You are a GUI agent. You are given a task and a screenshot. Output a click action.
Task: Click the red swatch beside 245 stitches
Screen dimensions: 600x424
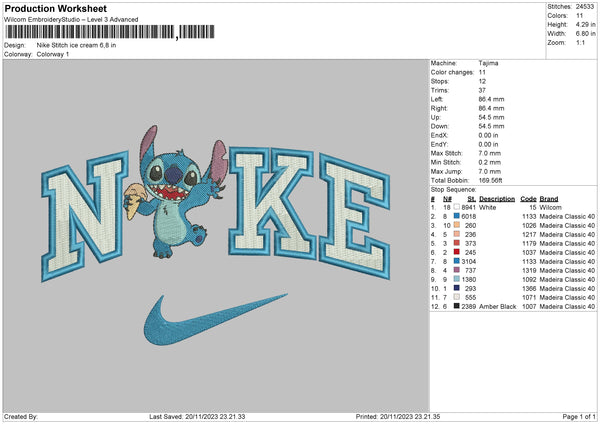[x=457, y=252]
